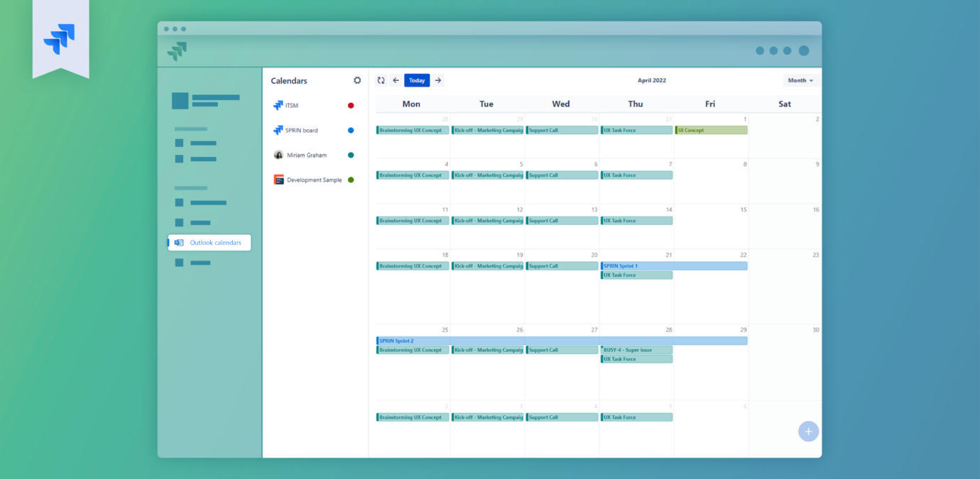The image size is (980, 479).
Task: Click the refresh calendar icon
Action: point(381,80)
